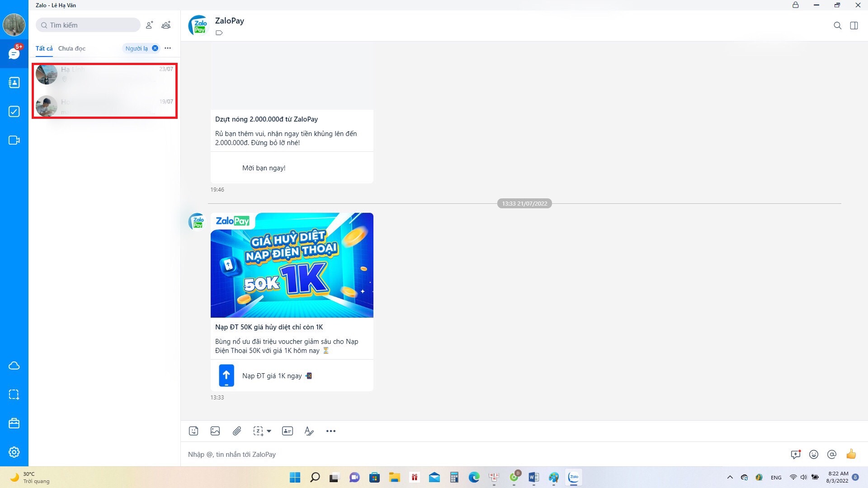Search messages in this conversation
This screenshot has width=868, height=488.
[837, 25]
